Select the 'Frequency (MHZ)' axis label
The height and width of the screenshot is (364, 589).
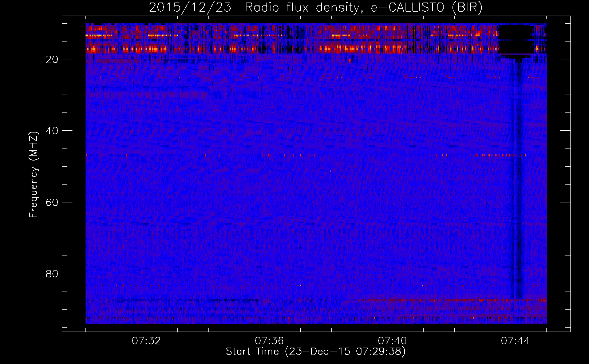pyautogui.click(x=33, y=175)
